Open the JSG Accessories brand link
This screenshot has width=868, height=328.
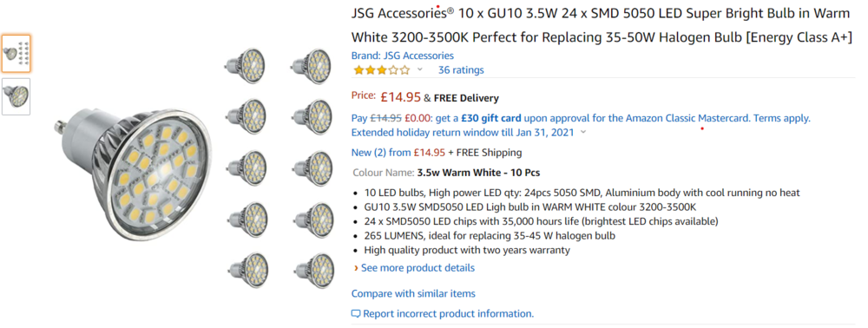point(403,56)
